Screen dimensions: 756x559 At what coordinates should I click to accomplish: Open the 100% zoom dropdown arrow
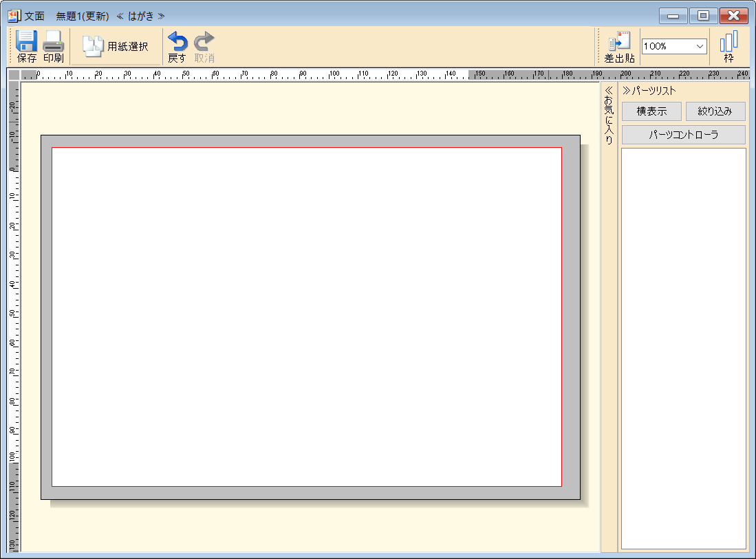(x=700, y=46)
